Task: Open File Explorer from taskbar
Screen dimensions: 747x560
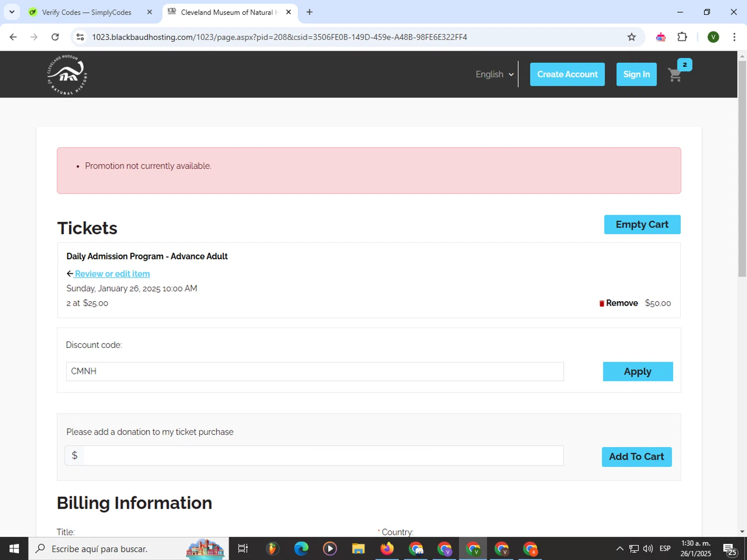Action: [358, 549]
